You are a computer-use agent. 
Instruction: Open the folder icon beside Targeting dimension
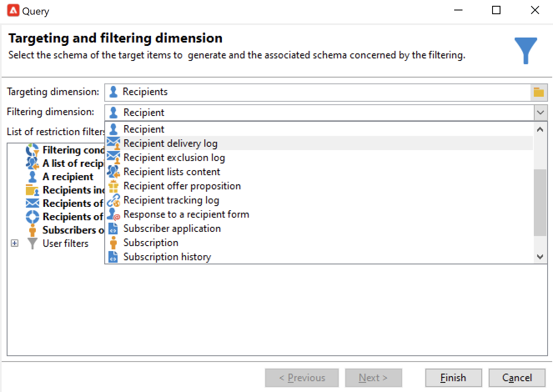539,92
